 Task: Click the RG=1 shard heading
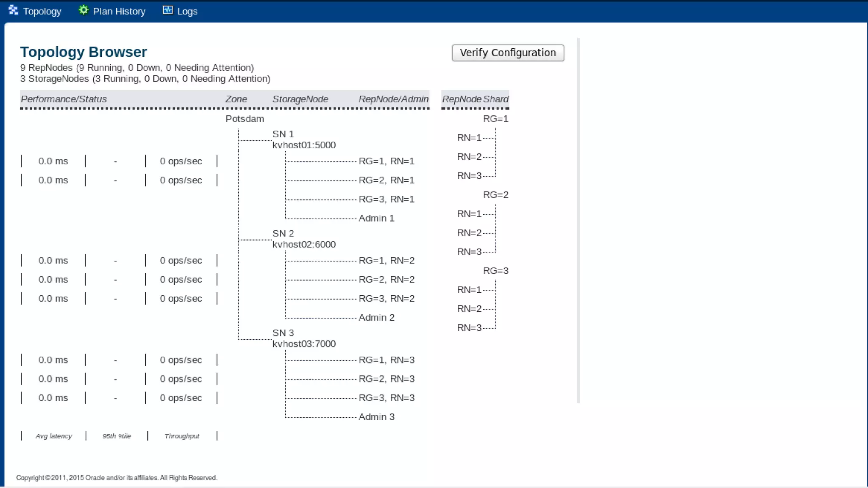point(495,119)
